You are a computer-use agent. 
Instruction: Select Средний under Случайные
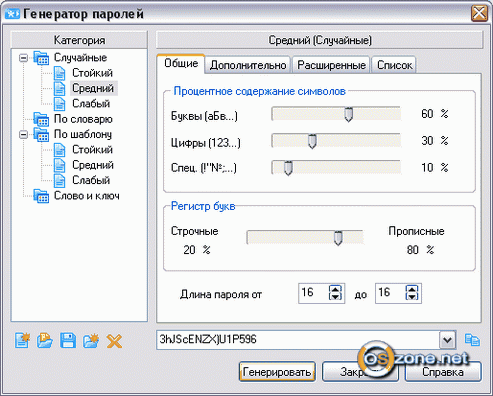[x=93, y=88]
